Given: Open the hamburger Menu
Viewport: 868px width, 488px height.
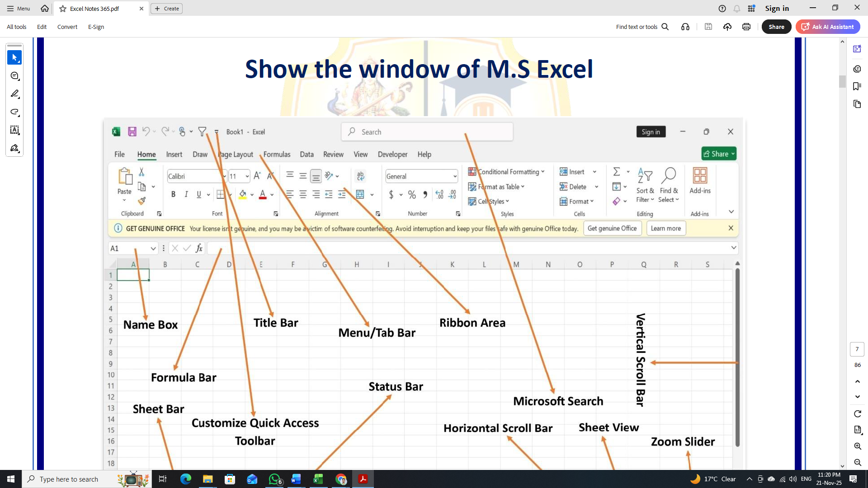Looking at the screenshot, I should click(18, 8).
